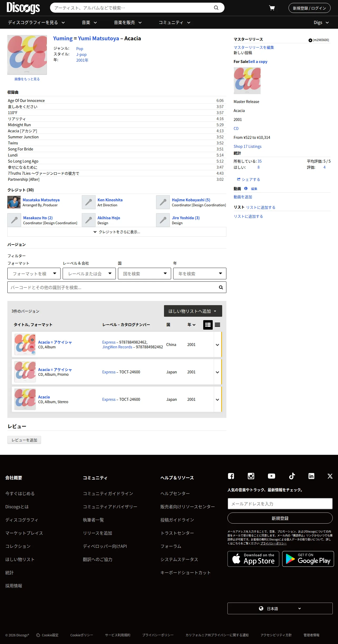Open the 音楽 navigation menu
The height and width of the screenshot is (644, 338).
[x=89, y=22]
